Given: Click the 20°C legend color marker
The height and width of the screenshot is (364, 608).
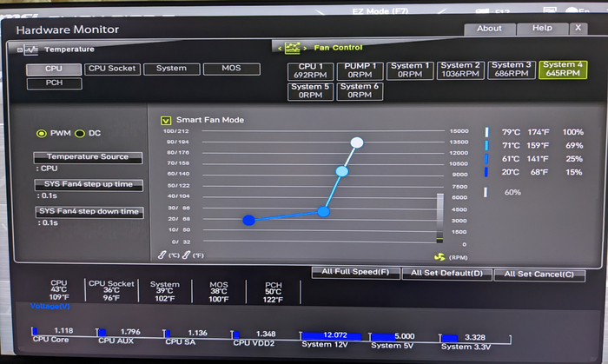Looking at the screenshot, I should point(486,172).
